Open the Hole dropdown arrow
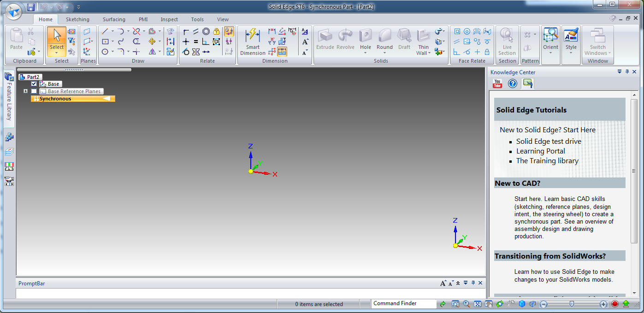This screenshot has width=644, height=313. (366, 53)
